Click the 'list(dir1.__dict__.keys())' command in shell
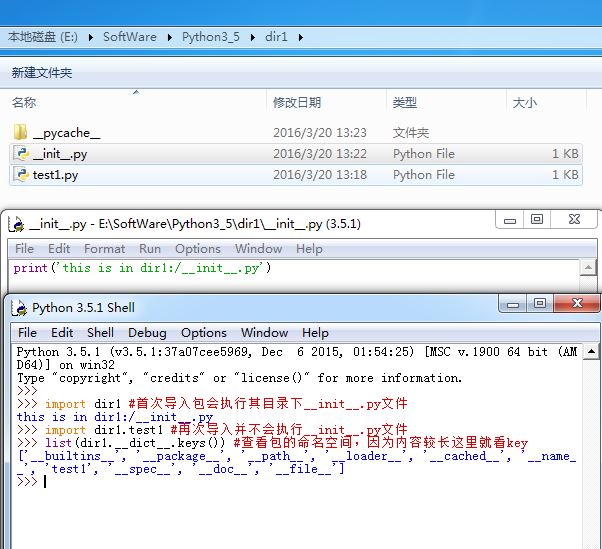 coord(135,443)
